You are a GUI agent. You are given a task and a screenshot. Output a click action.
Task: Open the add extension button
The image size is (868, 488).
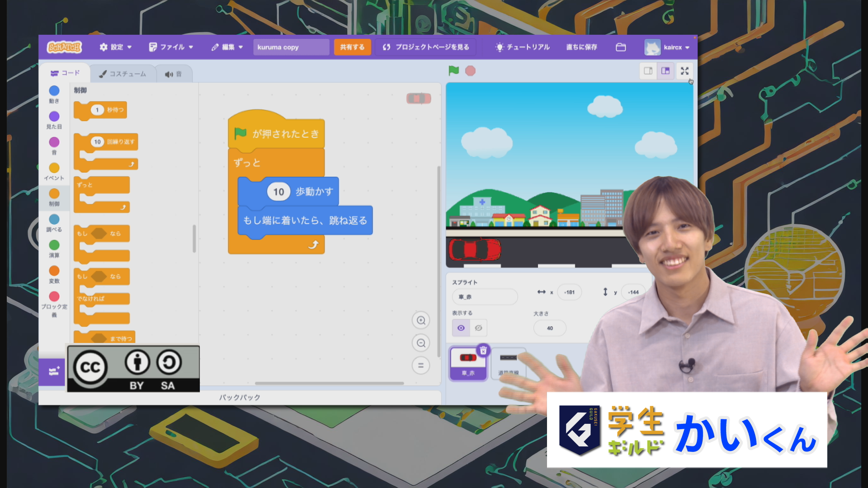pos(54,371)
